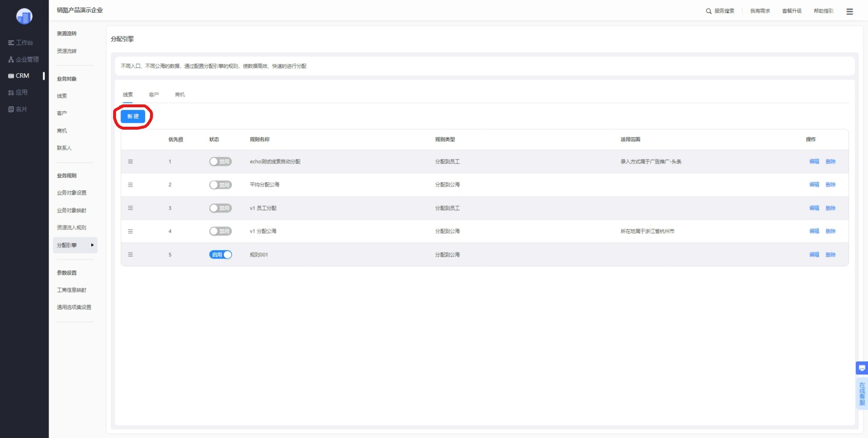Click the 适用范围 column header
This screenshot has width=868, height=438.
(631, 139)
